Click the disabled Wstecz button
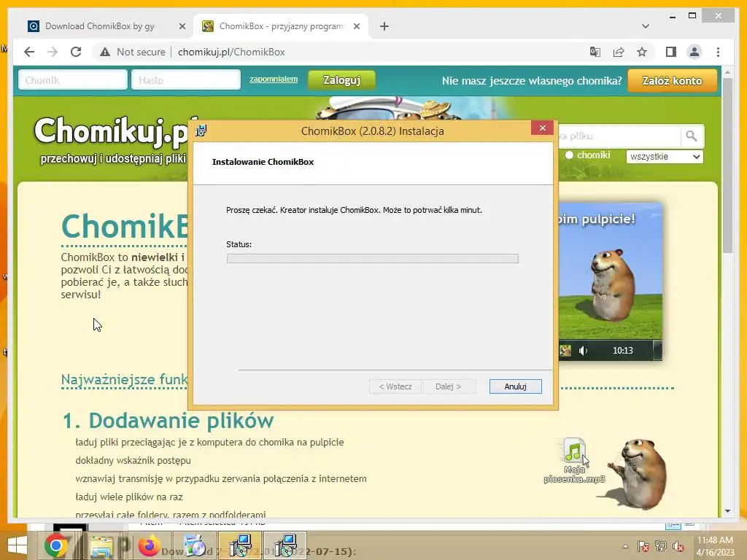The width and height of the screenshot is (747, 560). click(395, 386)
